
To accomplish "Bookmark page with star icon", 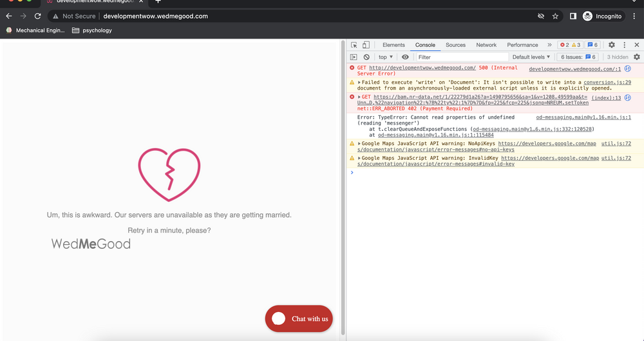I will coord(555,16).
